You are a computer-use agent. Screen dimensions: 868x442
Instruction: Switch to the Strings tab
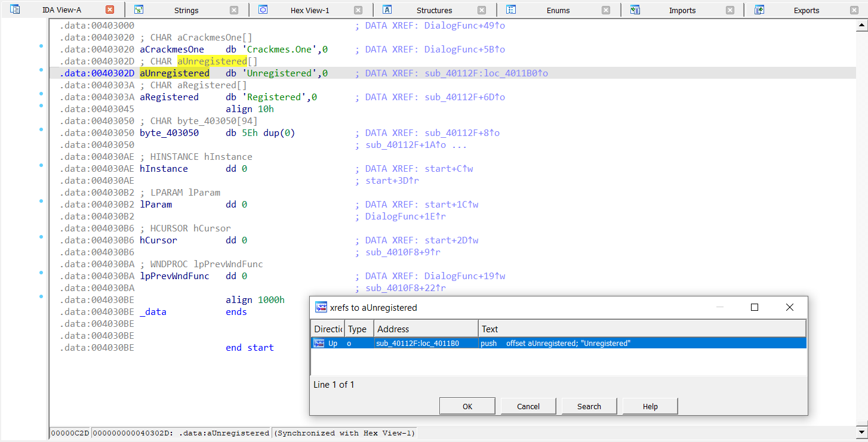point(186,10)
